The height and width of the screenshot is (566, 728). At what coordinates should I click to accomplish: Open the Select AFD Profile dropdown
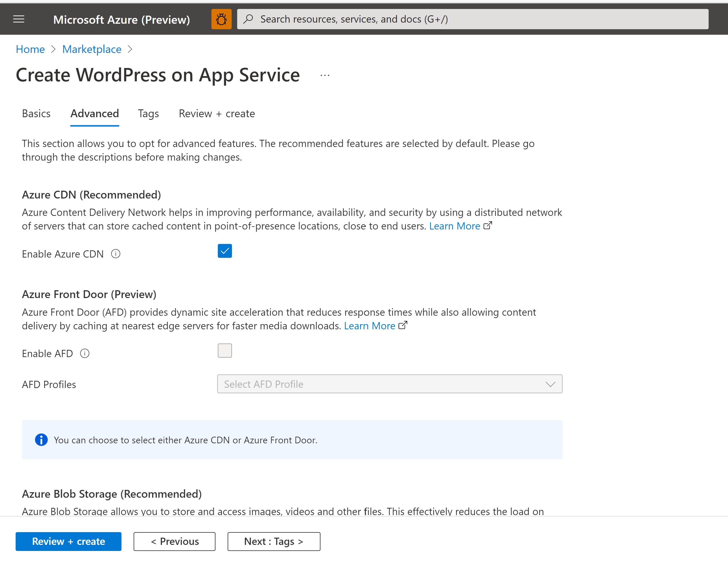[390, 384]
